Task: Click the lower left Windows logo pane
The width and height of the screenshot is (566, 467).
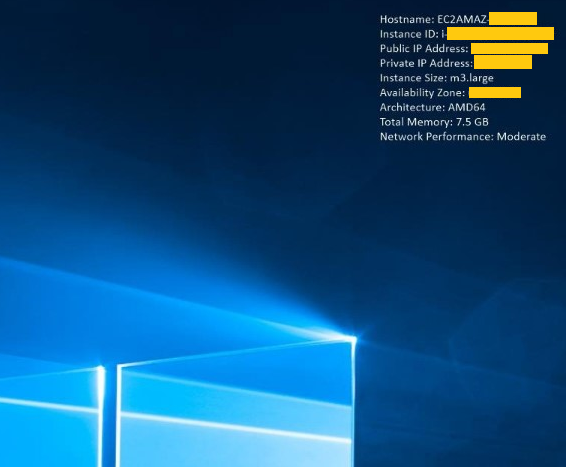Action: 49,438
